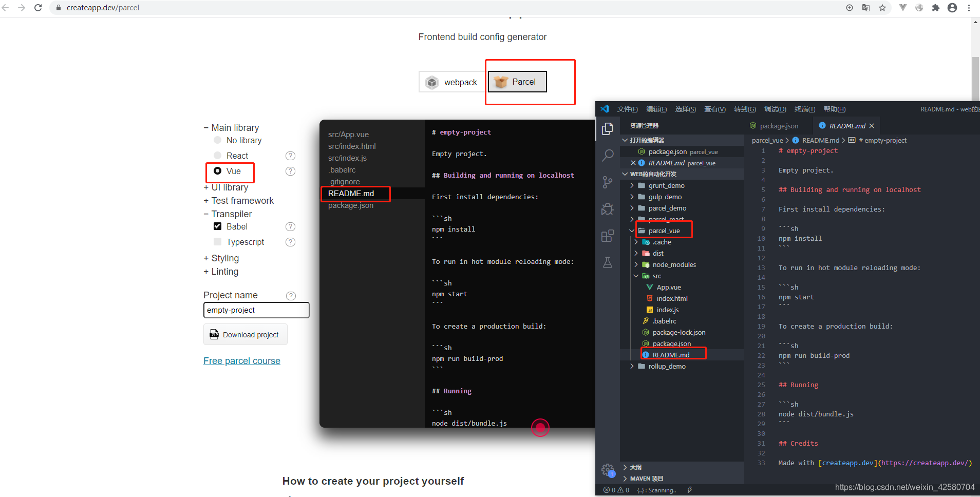
Task: Open the 文件(F) menu
Action: [x=627, y=109]
